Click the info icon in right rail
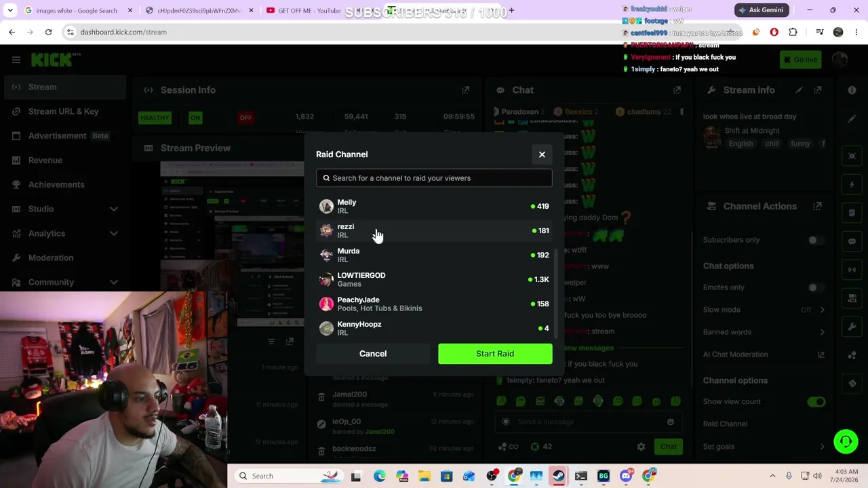Image resolution: width=868 pixels, height=488 pixels. tap(852, 90)
